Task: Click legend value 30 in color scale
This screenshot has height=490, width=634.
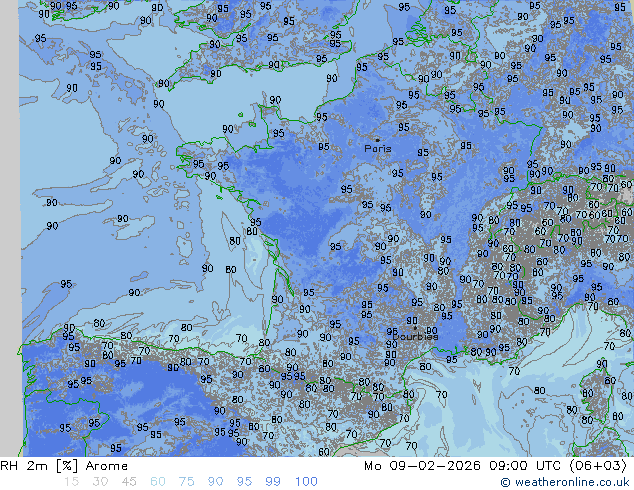Action: [x=100, y=482]
